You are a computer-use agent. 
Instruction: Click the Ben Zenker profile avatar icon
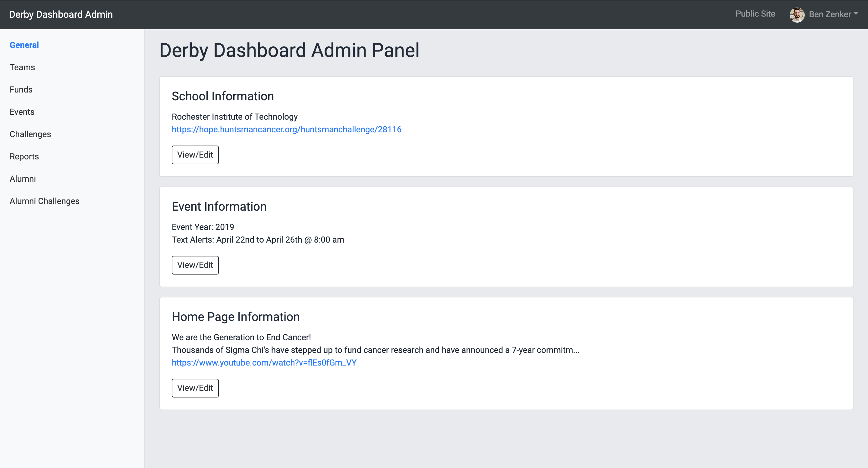(797, 14)
